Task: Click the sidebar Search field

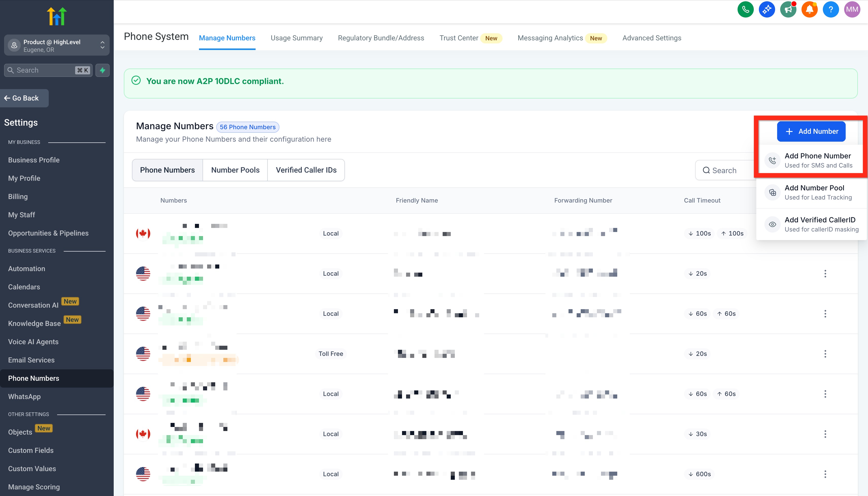Action: [x=44, y=70]
